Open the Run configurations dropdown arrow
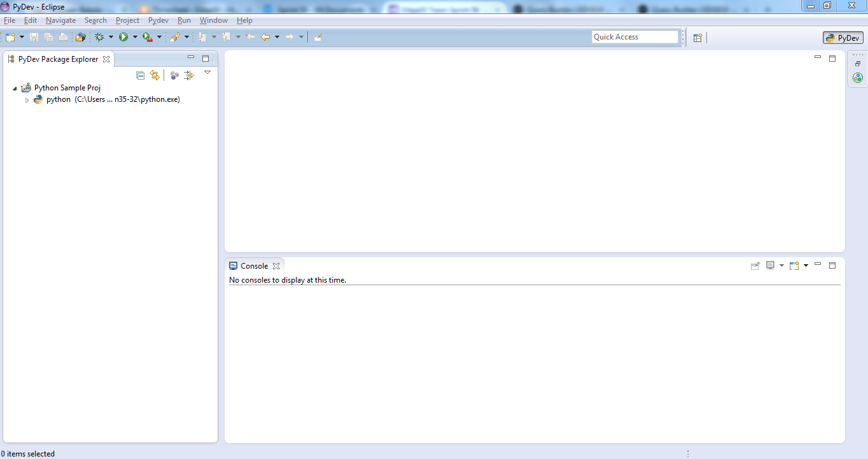 click(135, 38)
